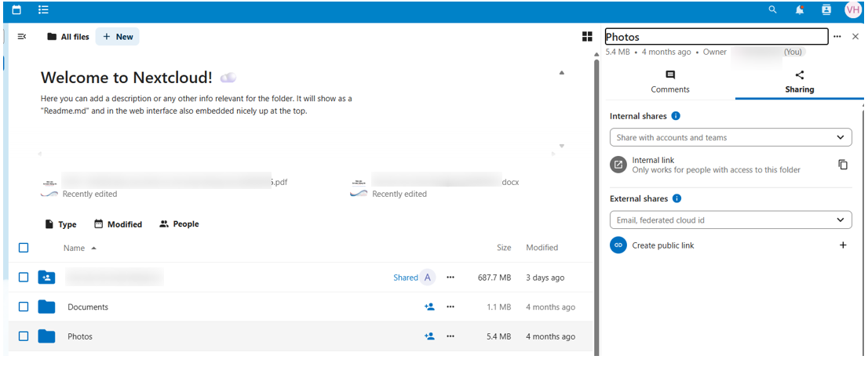Open the Contacts menu icon
This screenshot has height=374, width=868.
click(826, 9)
